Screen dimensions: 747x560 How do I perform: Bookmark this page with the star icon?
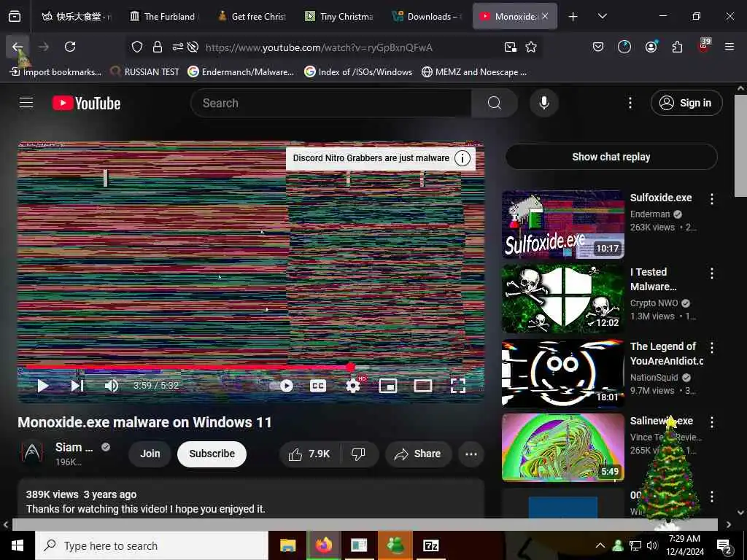coord(531,47)
